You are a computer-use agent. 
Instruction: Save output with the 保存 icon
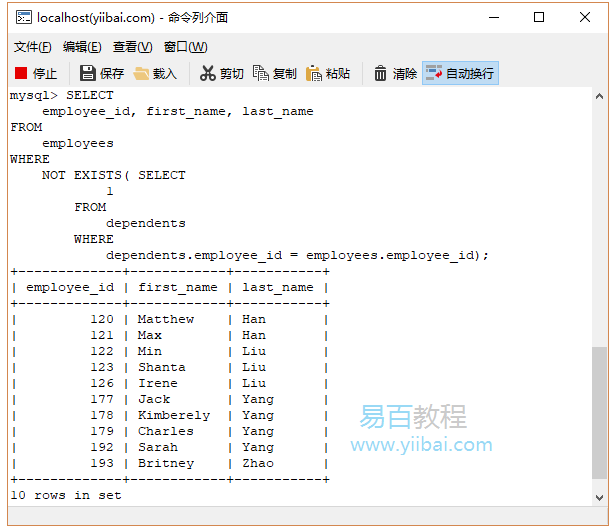point(88,73)
